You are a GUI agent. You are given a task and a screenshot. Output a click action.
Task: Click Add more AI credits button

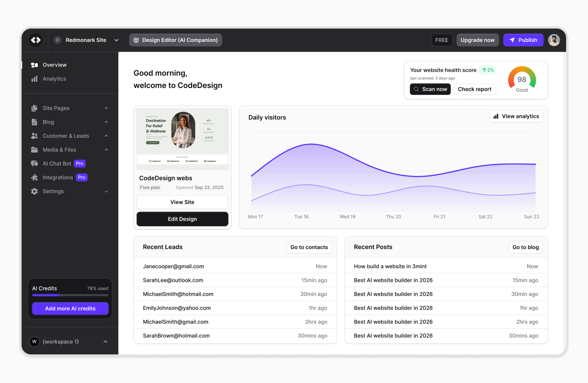tap(70, 309)
